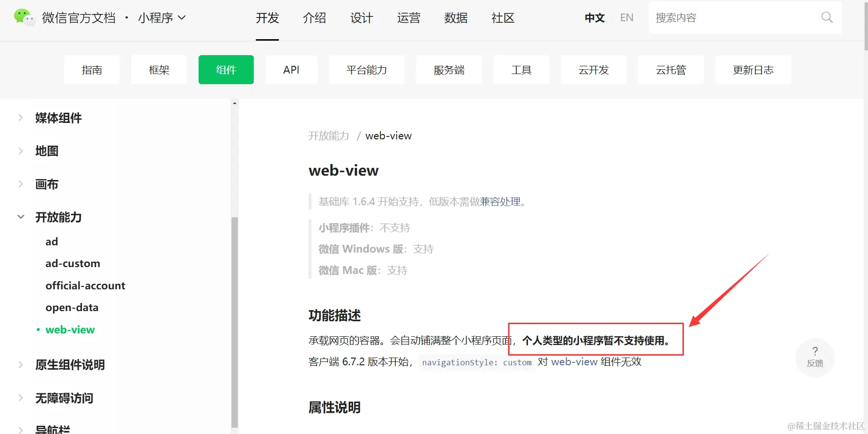Image resolution: width=868 pixels, height=434 pixels.
Task: Open the 框架 button
Action: pyautogui.click(x=159, y=70)
